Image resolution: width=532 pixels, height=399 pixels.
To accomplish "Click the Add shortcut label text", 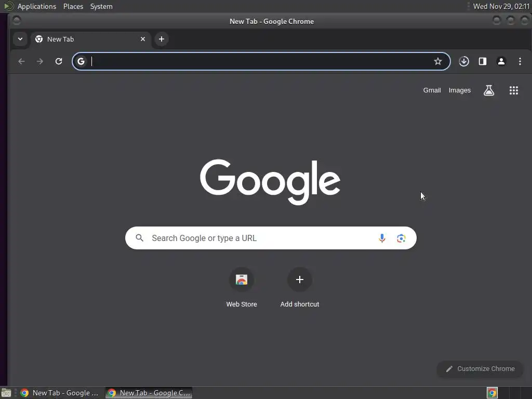I will tap(300, 304).
